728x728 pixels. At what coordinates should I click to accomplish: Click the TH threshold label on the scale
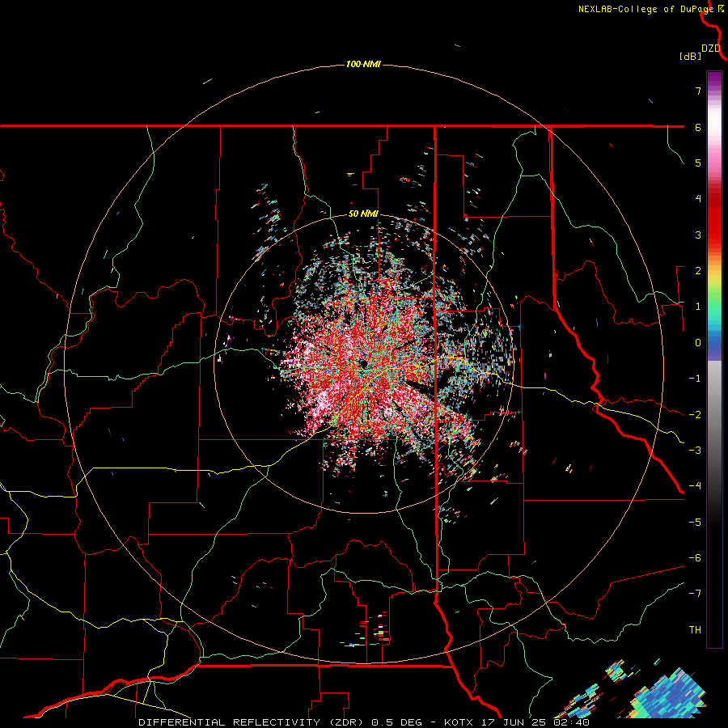click(695, 629)
